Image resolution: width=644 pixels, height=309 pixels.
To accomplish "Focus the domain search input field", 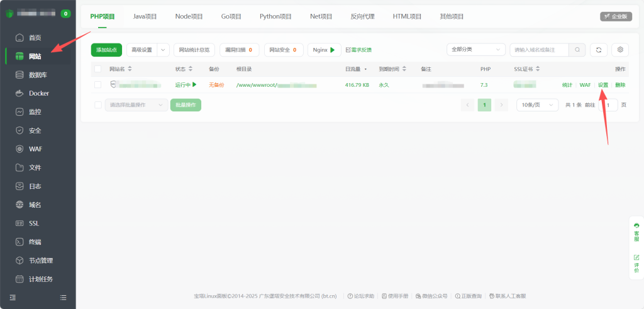I will 539,50.
